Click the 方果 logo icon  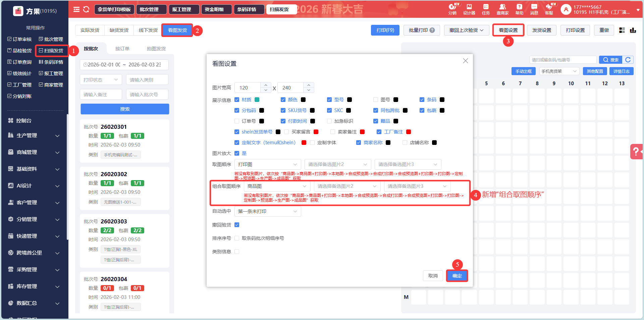[x=18, y=11]
